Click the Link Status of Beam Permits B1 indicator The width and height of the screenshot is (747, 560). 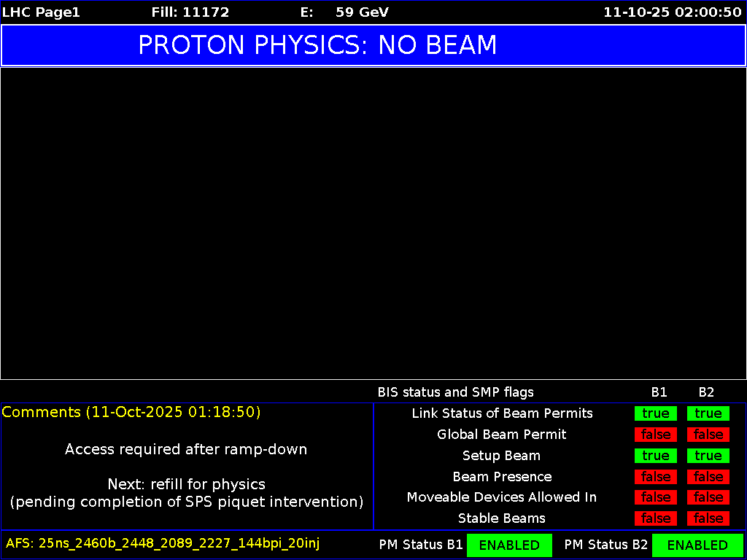(x=655, y=413)
